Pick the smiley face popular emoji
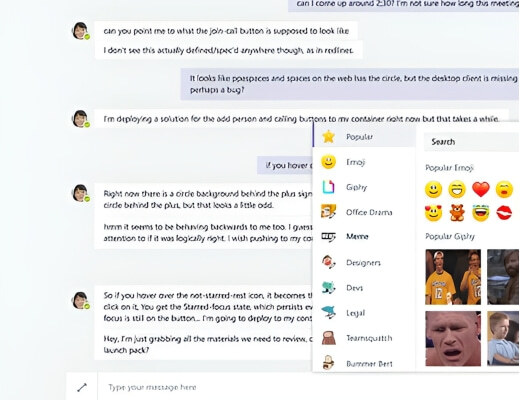 pyautogui.click(x=433, y=189)
